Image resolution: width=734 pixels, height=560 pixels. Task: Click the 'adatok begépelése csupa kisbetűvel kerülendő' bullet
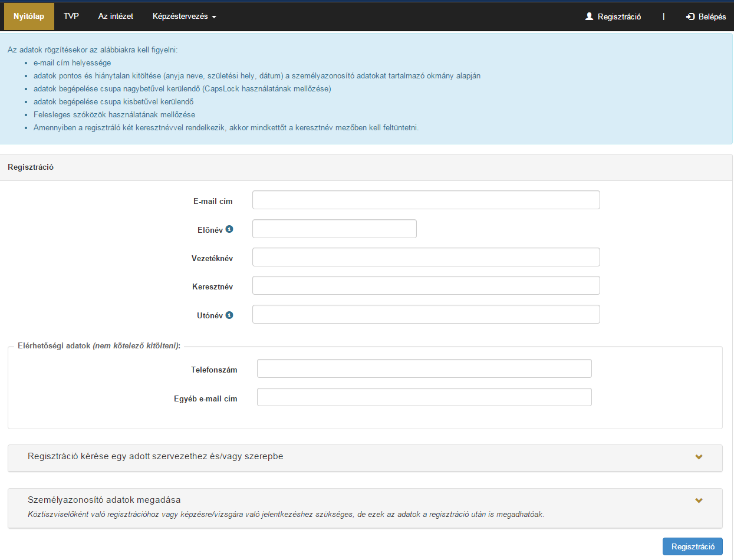(x=114, y=101)
